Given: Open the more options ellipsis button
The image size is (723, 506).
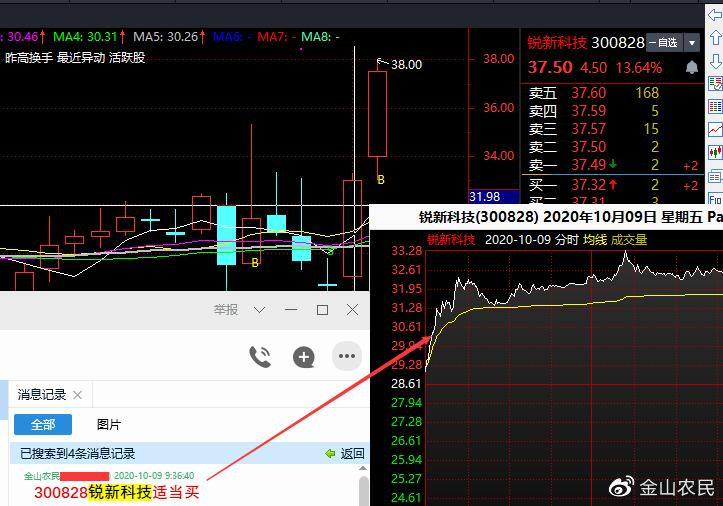Looking at the screenshot, I should tap(347, 356).
